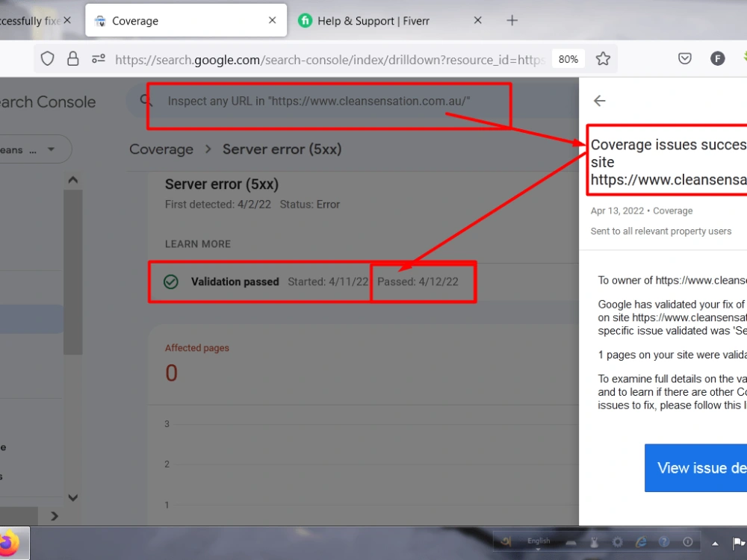Reset the 80% zoom level indicator

568,59
